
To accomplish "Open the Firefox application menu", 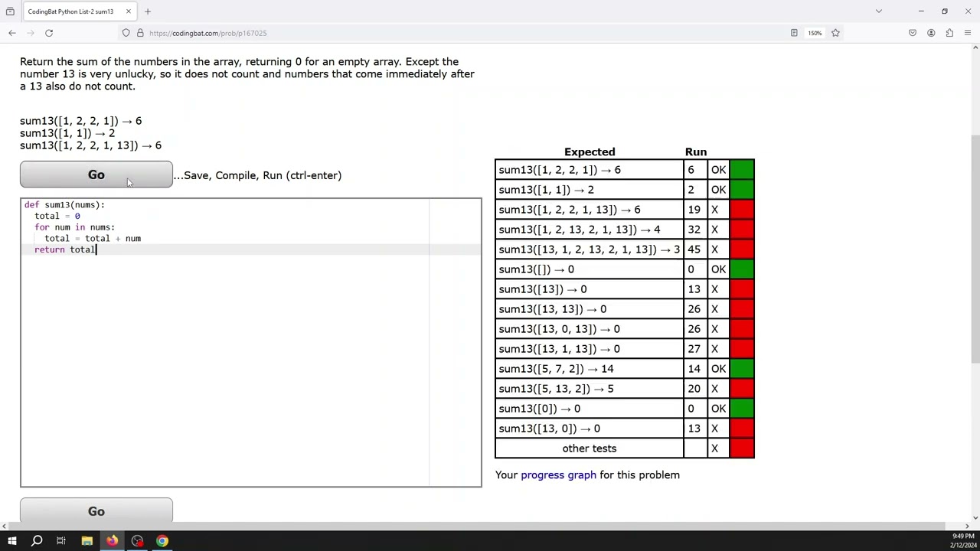I will (x=968, y=33).
